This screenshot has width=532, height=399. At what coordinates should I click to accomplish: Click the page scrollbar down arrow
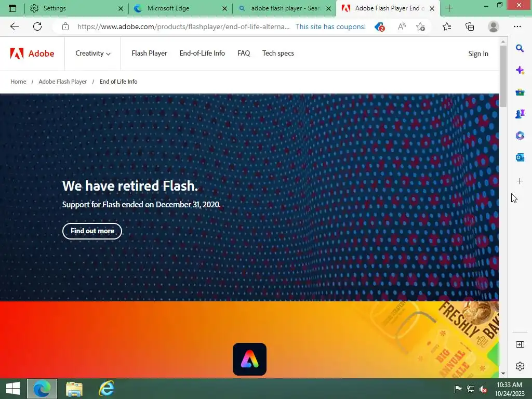point(503,373)
